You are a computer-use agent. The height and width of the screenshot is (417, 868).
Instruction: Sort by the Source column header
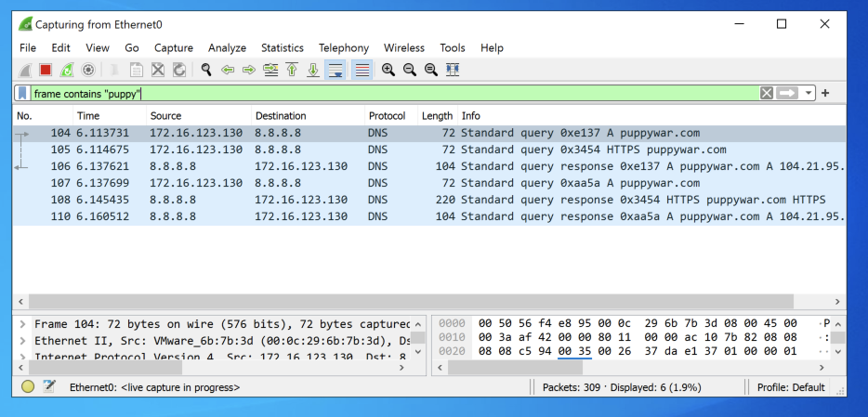click(x=199, y=116)
